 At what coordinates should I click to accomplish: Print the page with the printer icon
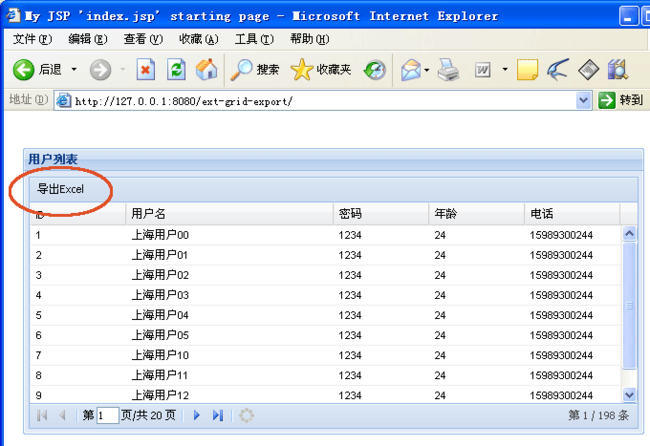449,69
